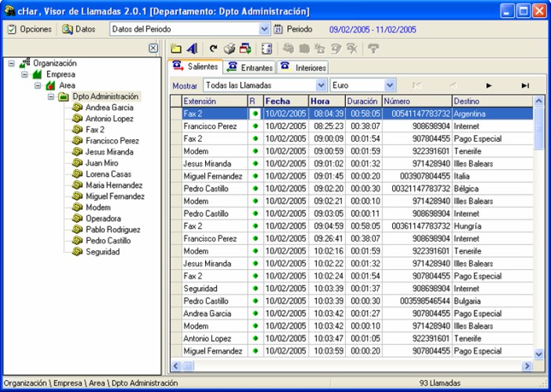Click the column layout icon in toolbar
This screenshot has height=392, width=551.
pos(266,49)
